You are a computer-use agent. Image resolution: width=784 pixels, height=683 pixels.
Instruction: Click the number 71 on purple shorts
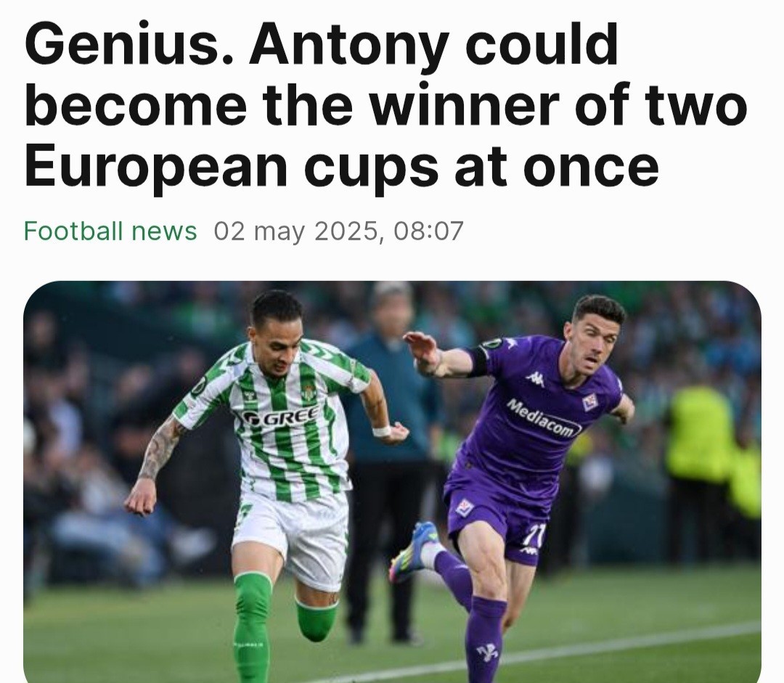point(534,534)
